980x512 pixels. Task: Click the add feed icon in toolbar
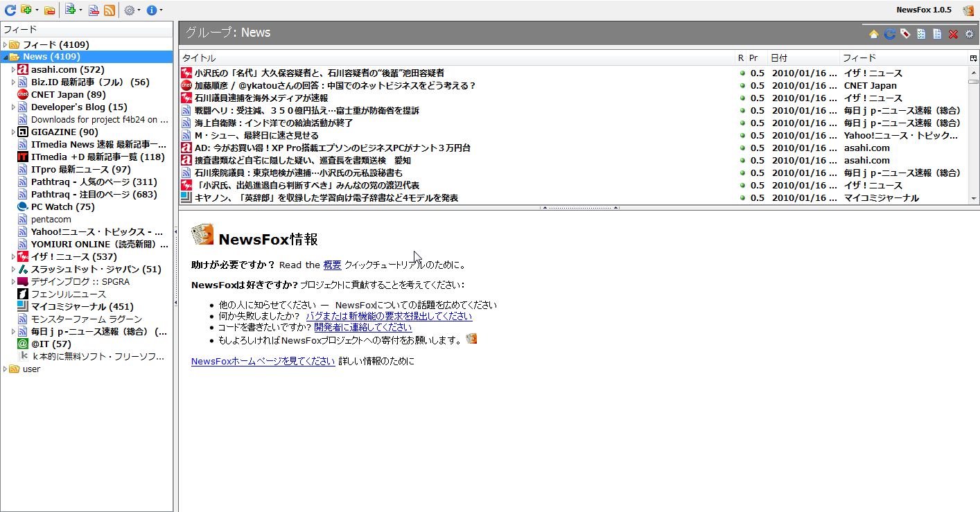(70, 10)
